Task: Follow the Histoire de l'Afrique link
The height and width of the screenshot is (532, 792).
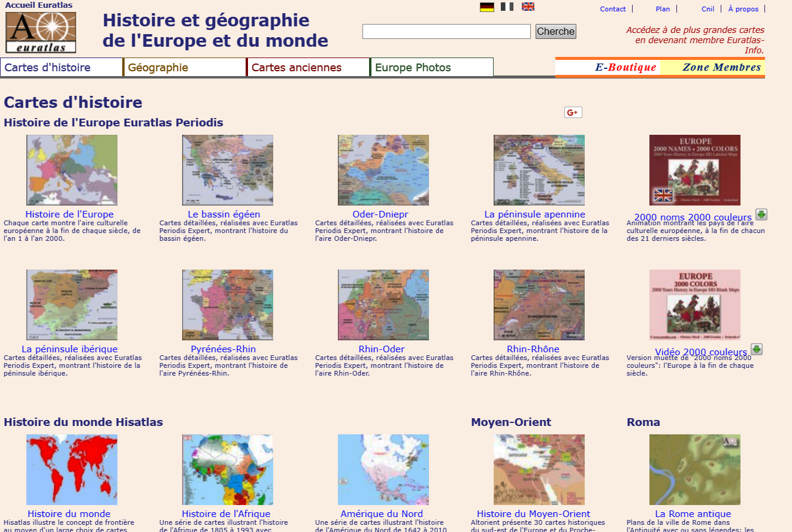Action: click(x=226, y=514)
